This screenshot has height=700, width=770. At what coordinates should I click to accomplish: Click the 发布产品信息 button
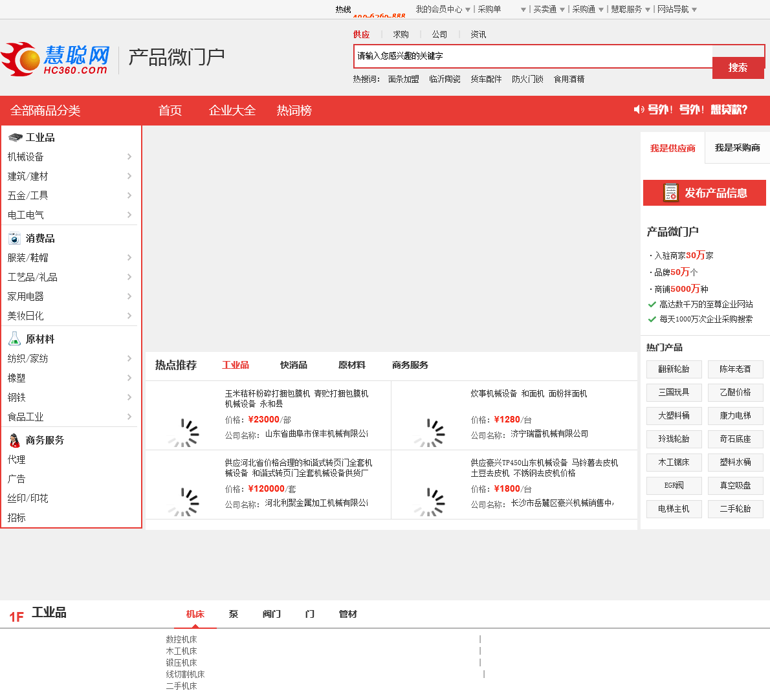[x=705, y=192]
